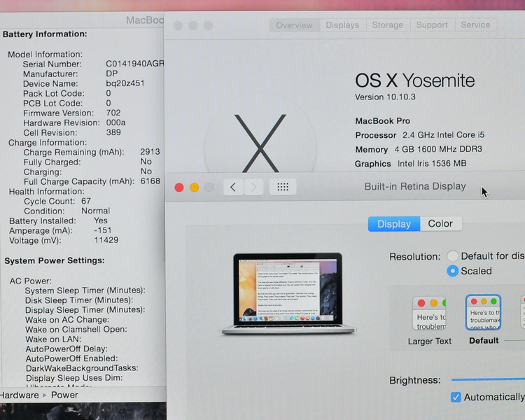
Task: Click Hardware in System Information path bar
Action: [x=20, y=395]
